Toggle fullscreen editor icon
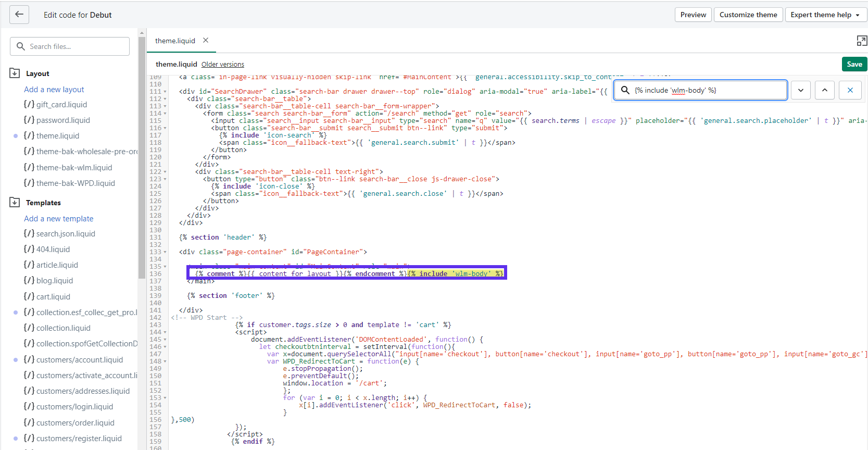 click(x=862, y=41)
